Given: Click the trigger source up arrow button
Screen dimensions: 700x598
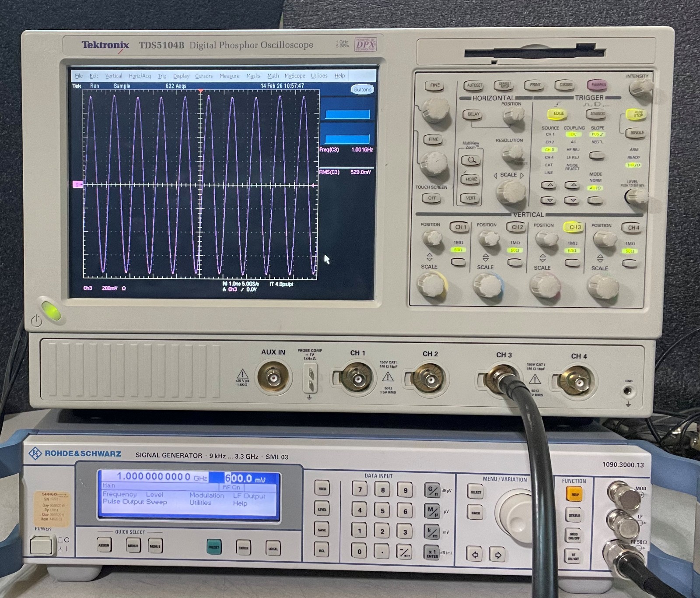Looking at the screenshot, I should pos(549,185).
